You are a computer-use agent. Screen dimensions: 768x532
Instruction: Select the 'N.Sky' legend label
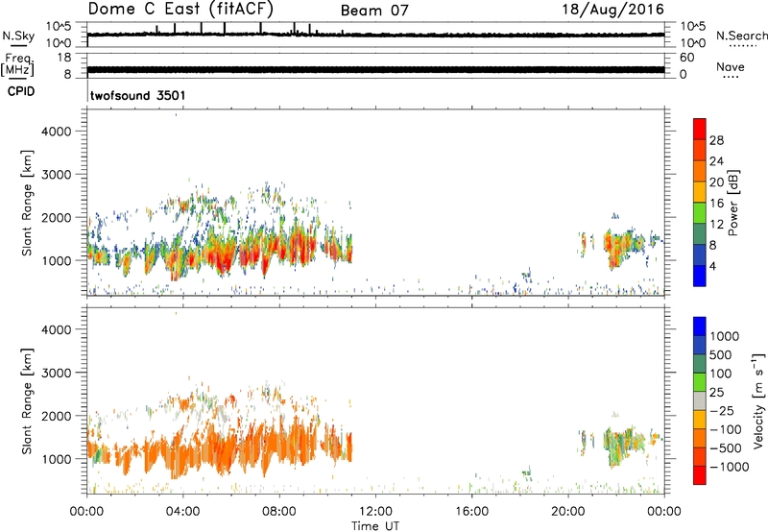tap(18, 36)
